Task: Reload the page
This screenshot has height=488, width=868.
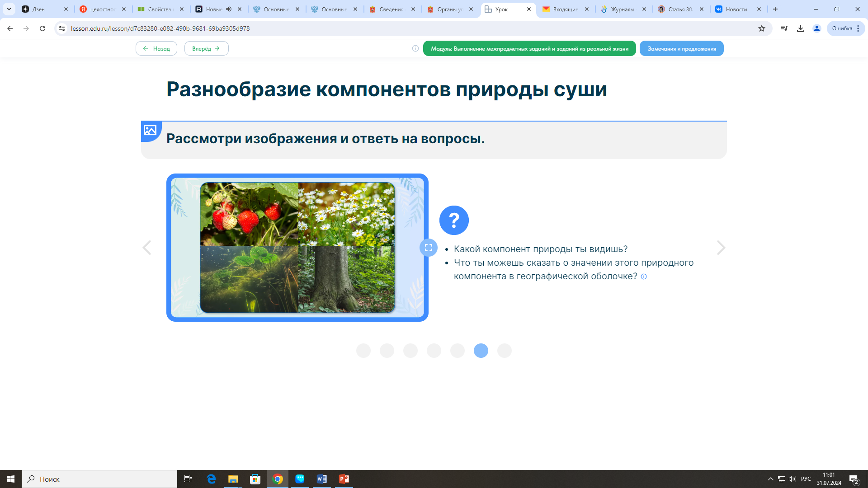Action: [42, 28]
